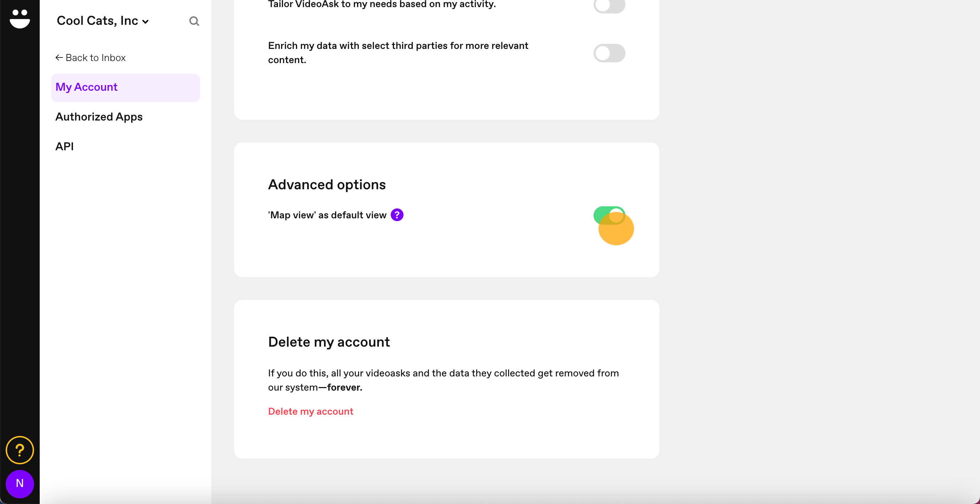This screenshot has height=504, width=980.
Task: Click the Enrich my data description text
Action: pyautogui.click(x=398, y=52)
